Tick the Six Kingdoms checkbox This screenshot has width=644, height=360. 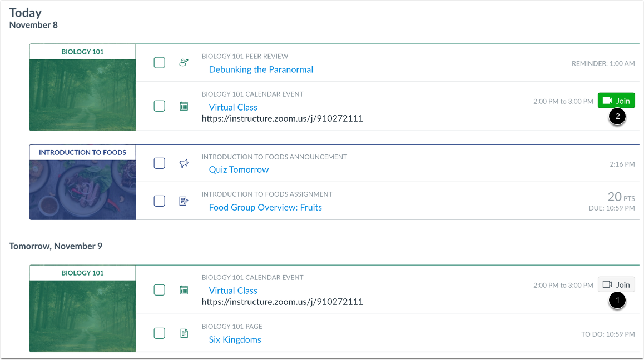coord(160,333)
